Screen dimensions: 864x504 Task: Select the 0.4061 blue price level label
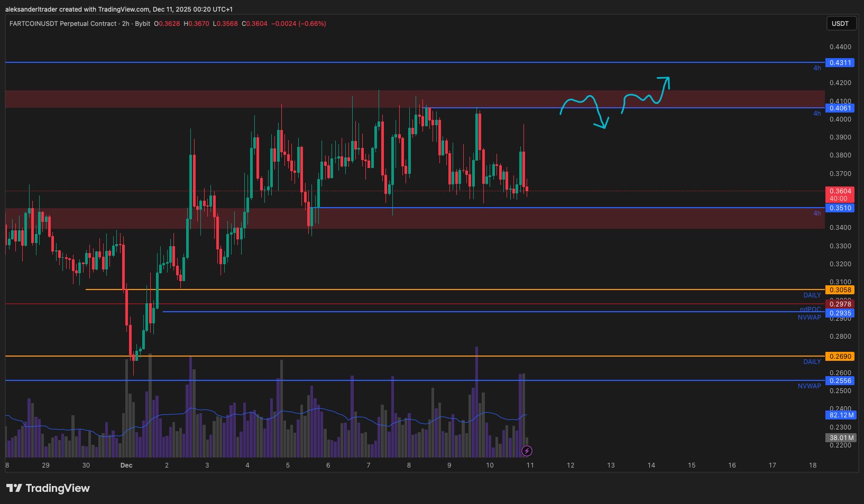[x=840, y=108]
